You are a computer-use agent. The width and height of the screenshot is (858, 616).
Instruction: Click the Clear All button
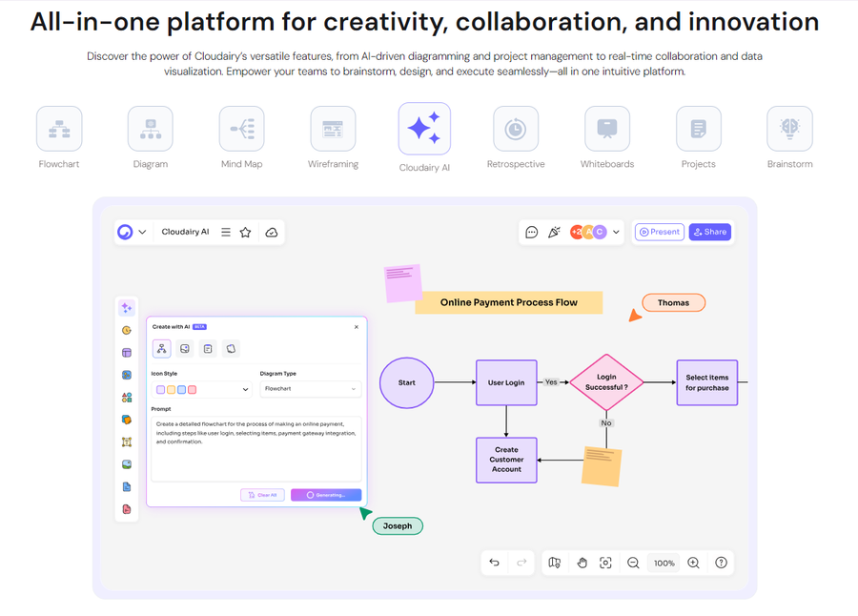point(263,495)
